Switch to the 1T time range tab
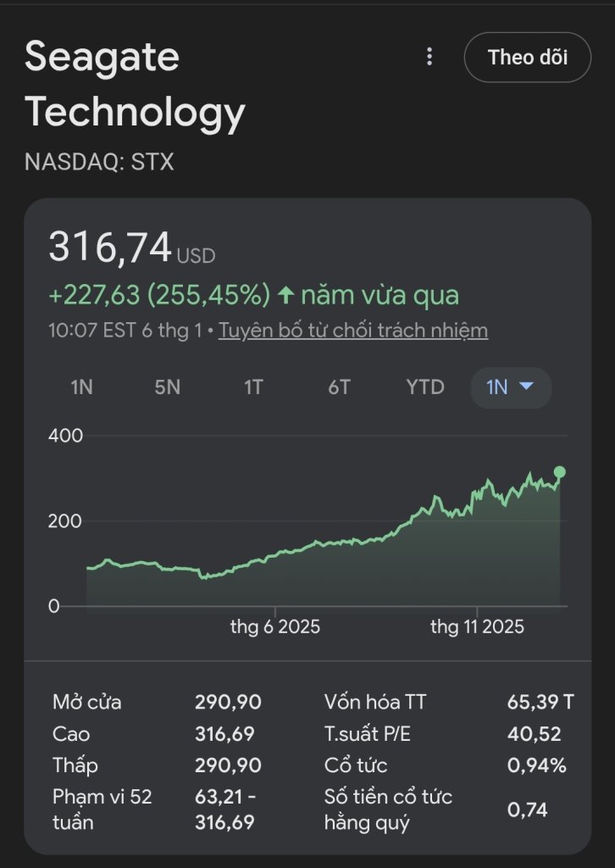 (x=253, y=387)
